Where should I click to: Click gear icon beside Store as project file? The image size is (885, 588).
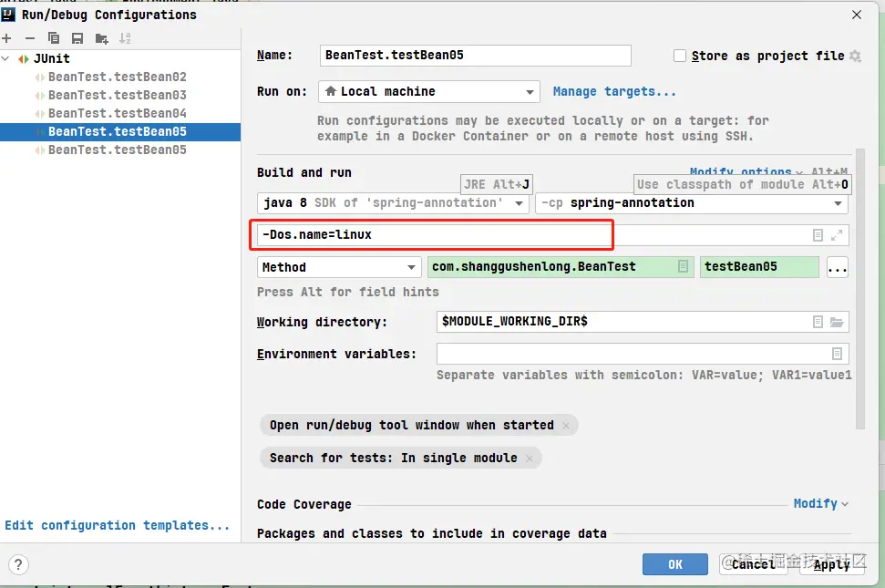tap(855, 57)
